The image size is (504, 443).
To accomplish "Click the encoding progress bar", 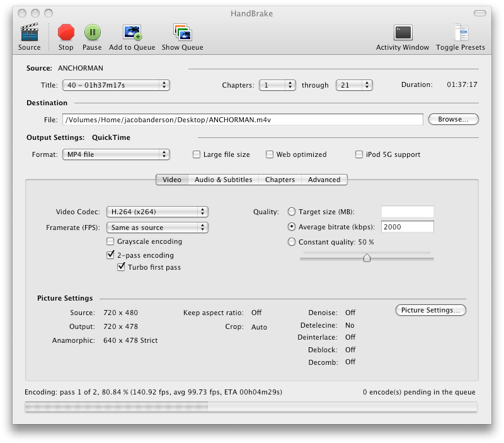I will coord(251,407).
